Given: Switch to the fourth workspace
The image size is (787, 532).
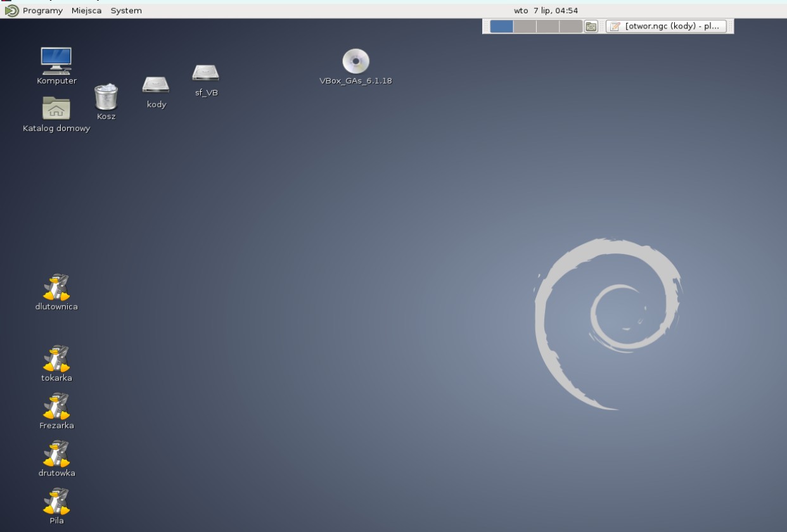Looking at the screenshot, I should pyautogui.click(x=570, y=27).
